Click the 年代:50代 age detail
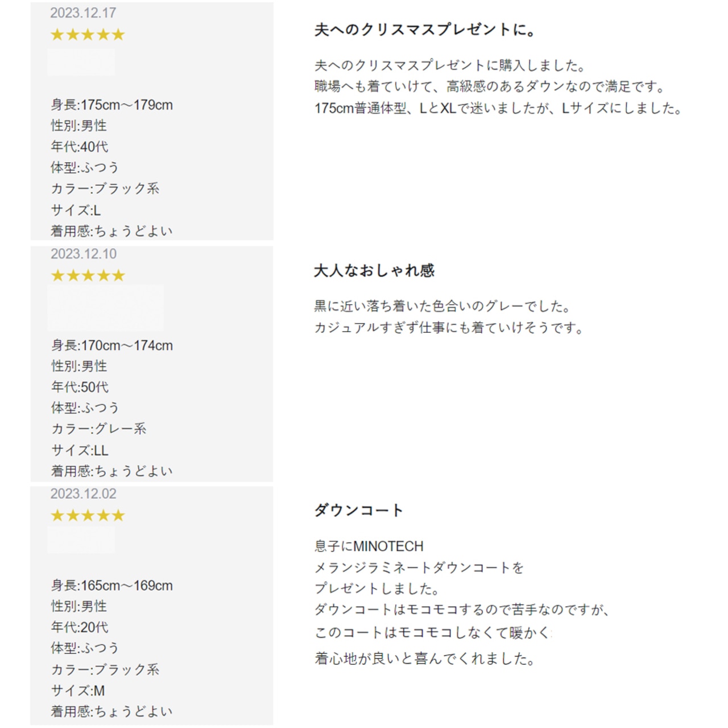This screenshot has width=728, height=728. pos(80,387)
